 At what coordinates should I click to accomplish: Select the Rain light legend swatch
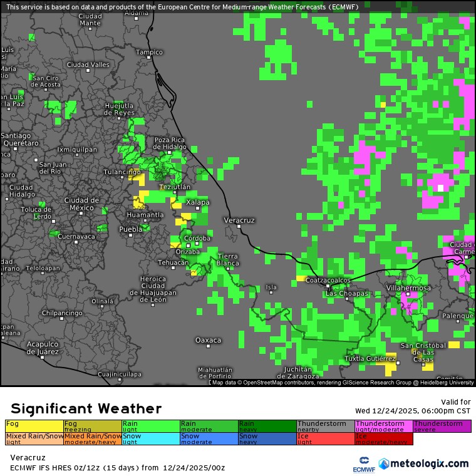pyautogui.click(x=150, y=426)
